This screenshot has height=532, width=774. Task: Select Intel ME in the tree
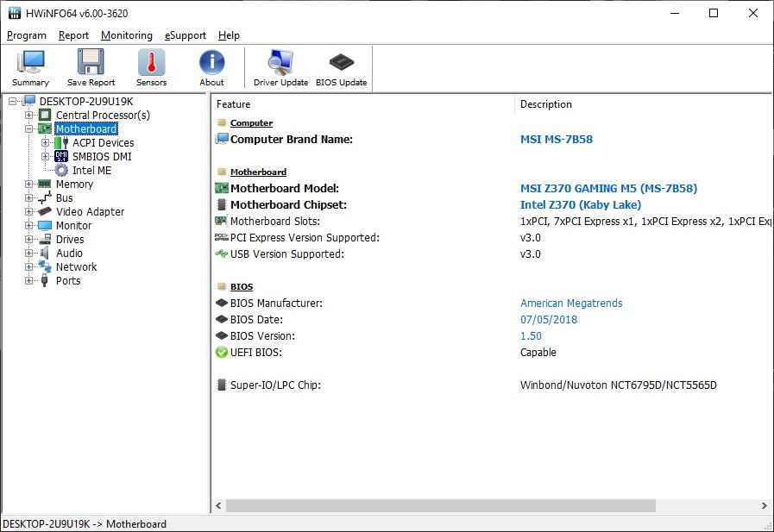tap(91, 170)
